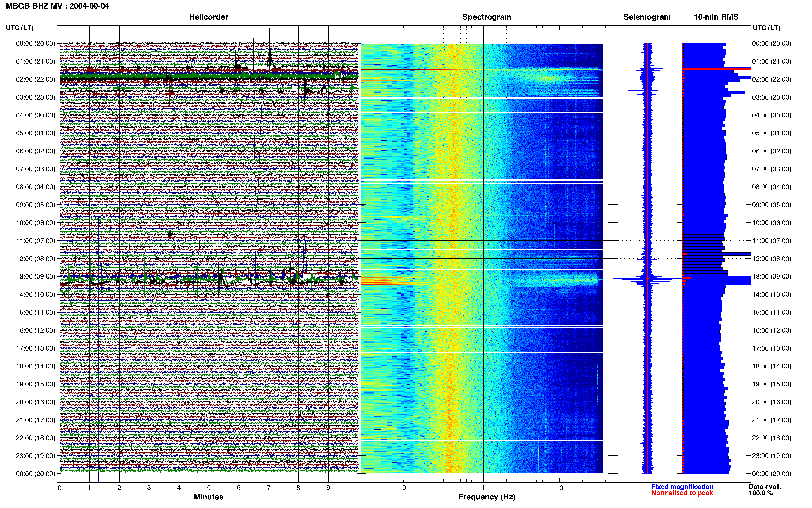Viewport: 812px width, 508px height.
Task: Click left time label '13:00 (09:00)'
Action: click(x=36, y=277)
